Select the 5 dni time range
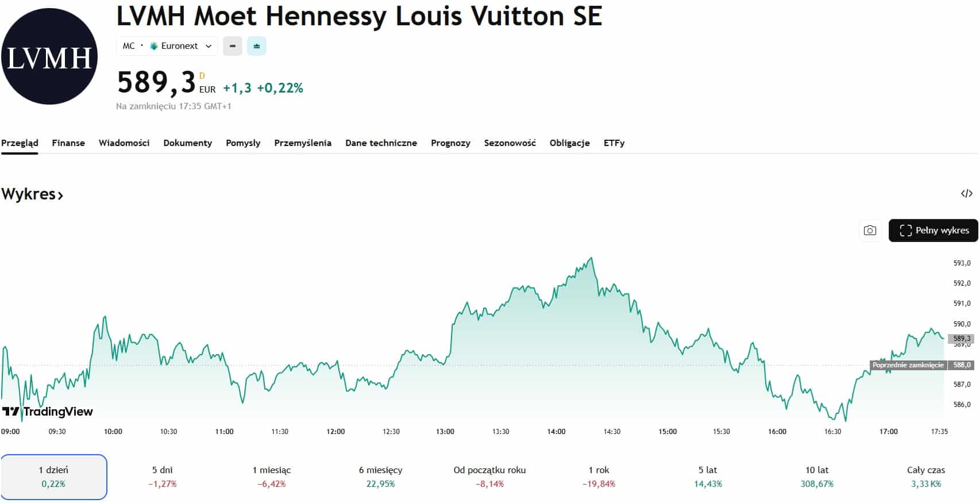980x503 pixels. tap(163, 477)
